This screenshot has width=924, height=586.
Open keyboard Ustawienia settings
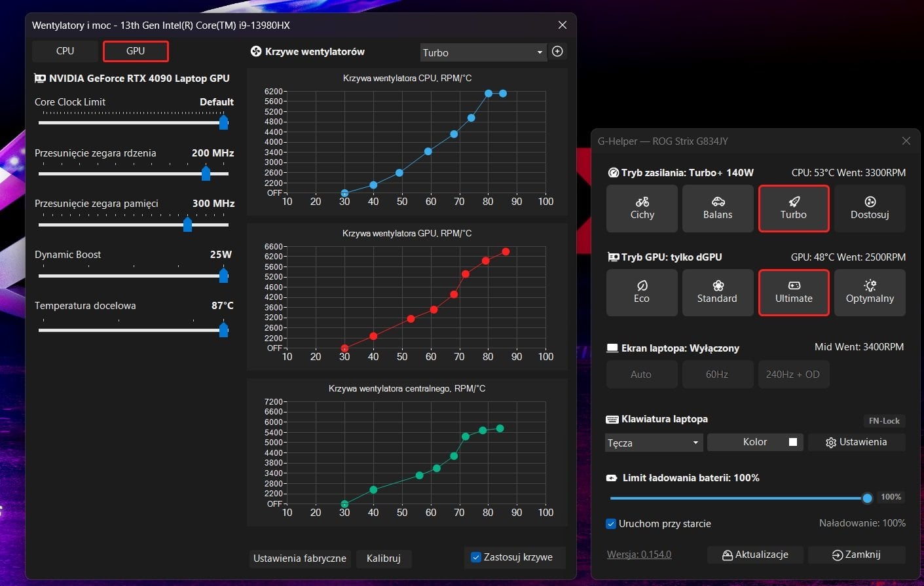pos(857,443)
